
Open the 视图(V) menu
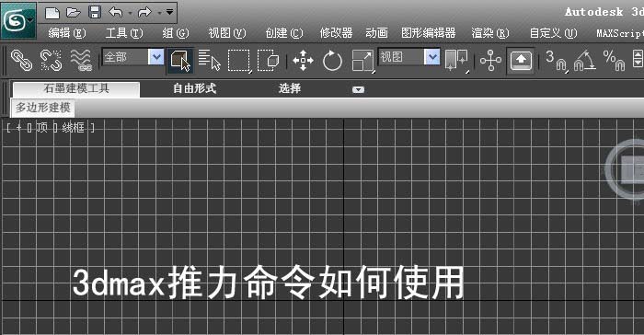(226, 33)
